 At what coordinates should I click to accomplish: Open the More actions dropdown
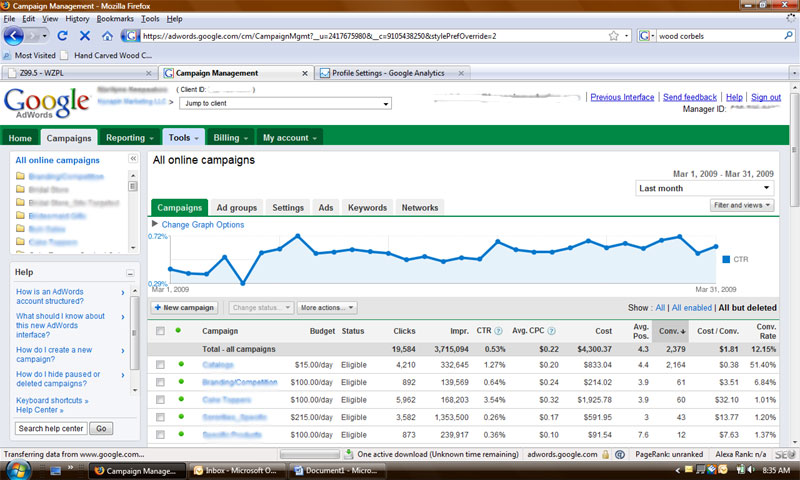(x=327, y=308)
